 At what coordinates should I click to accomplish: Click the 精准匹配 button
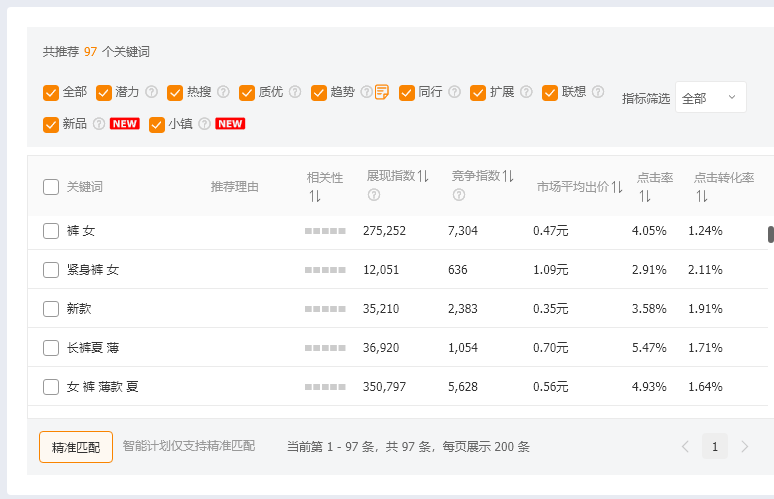76,447
